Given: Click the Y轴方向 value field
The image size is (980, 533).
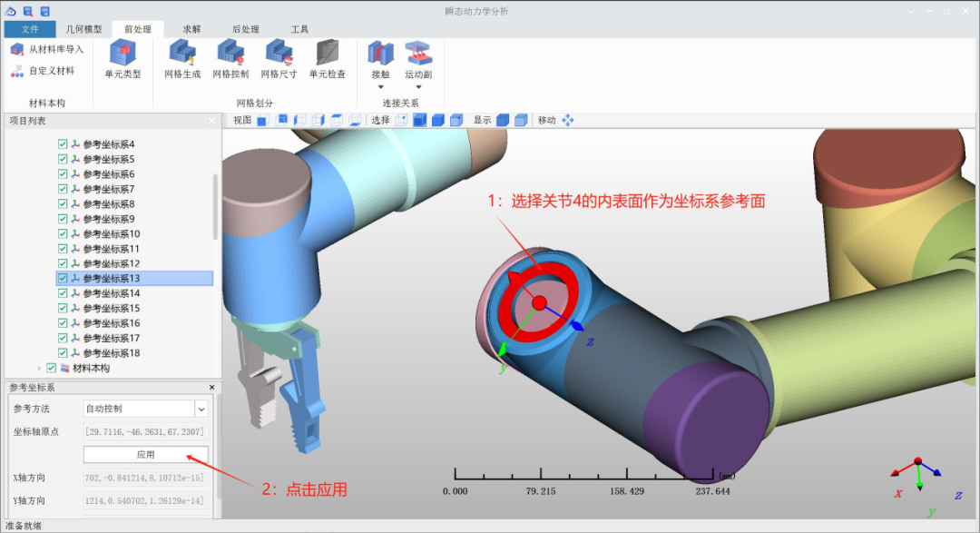Looking at the screenshot, I should 145,500.
